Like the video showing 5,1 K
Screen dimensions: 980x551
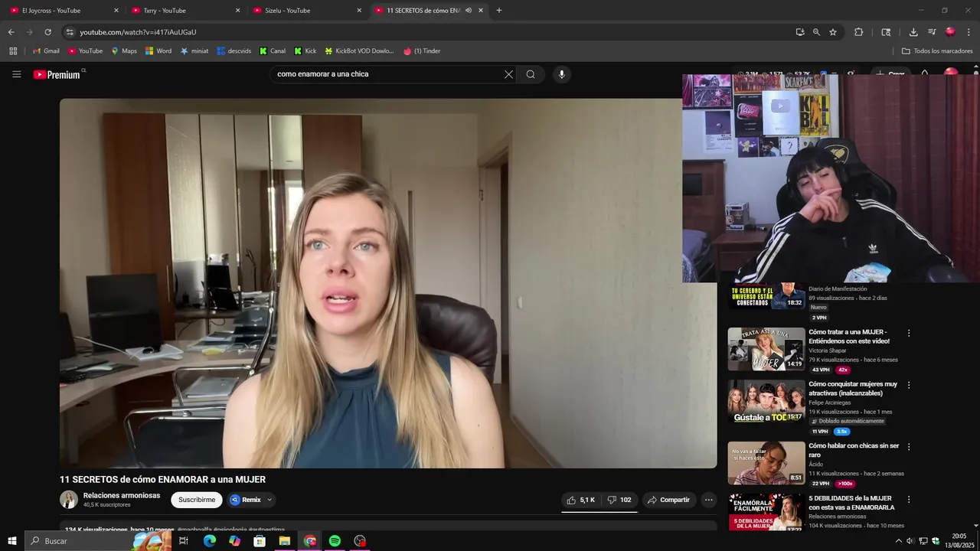pyautogui.click(x=580, y=500)
